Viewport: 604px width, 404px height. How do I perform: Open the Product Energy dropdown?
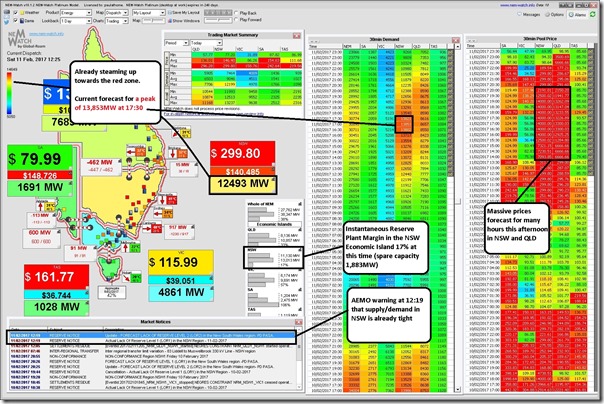pyautogui.click(x=76, y=13)
